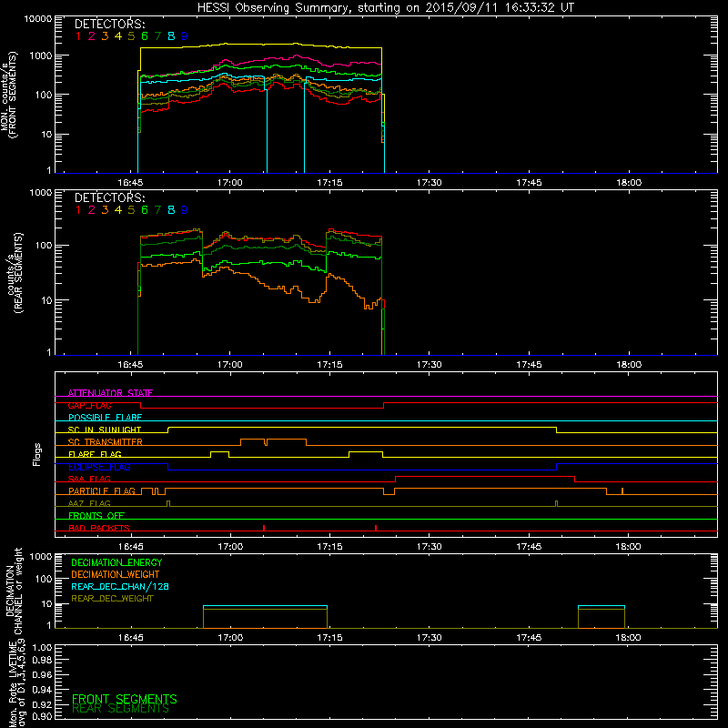The width and height of the screenshot is (728, 728).
Task: Select the PARTICLE_FLAG label
Action: (x=102, y=490)
